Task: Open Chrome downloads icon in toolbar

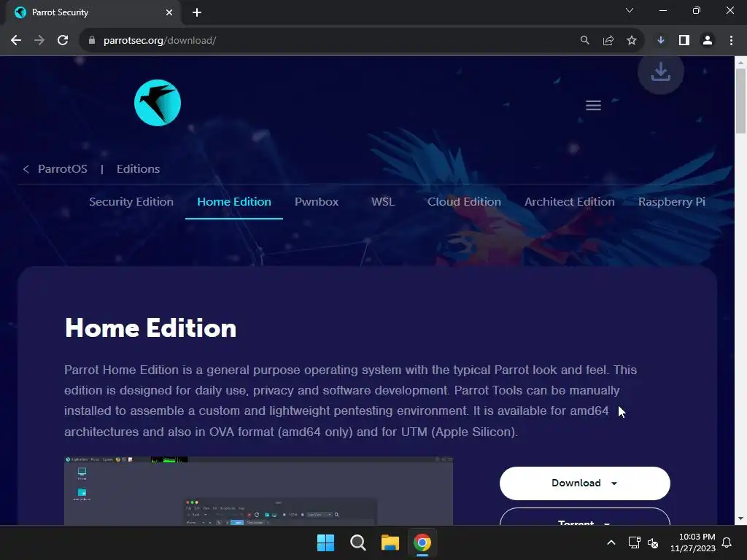Action: 660,41
